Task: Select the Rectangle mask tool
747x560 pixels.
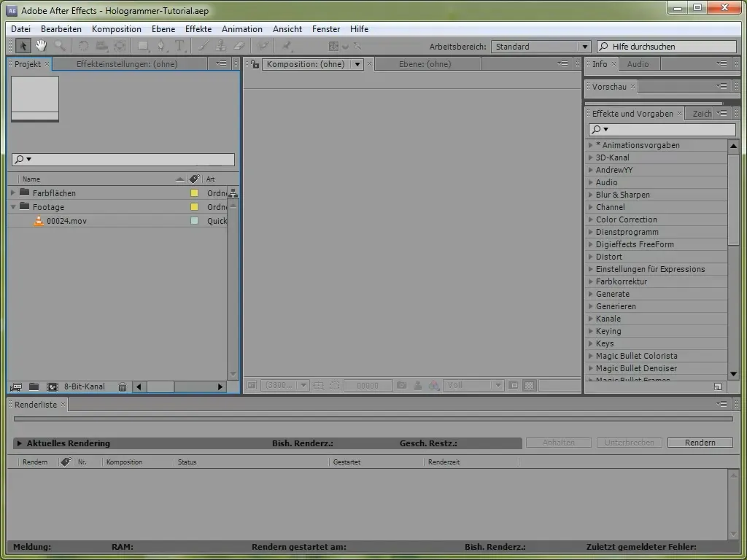Action: (x=143, y=46)
